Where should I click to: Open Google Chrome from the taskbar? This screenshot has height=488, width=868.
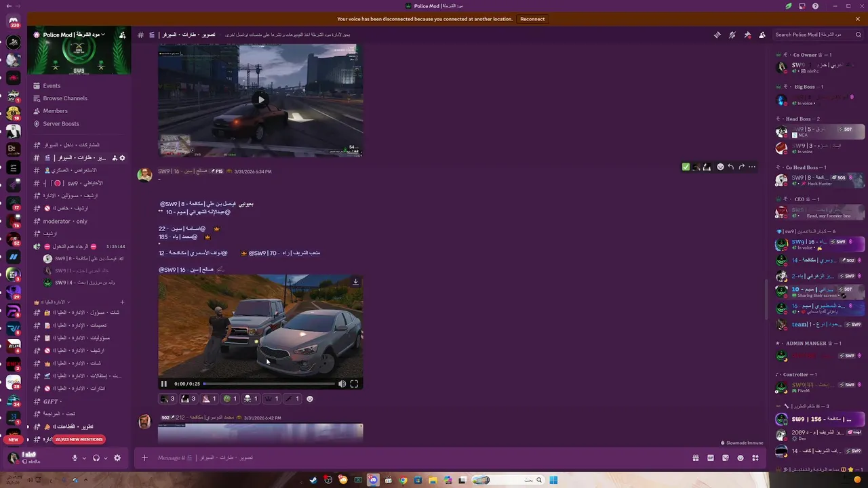(403, 480)
